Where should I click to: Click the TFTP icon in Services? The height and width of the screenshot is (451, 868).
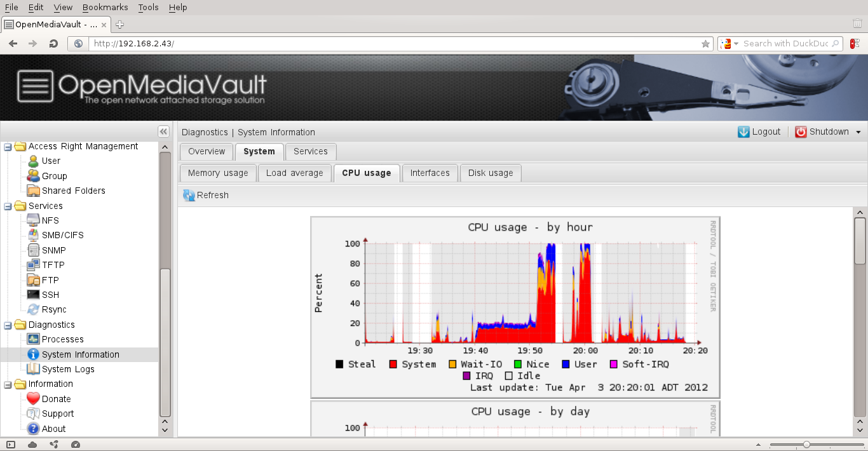point(33,265)
